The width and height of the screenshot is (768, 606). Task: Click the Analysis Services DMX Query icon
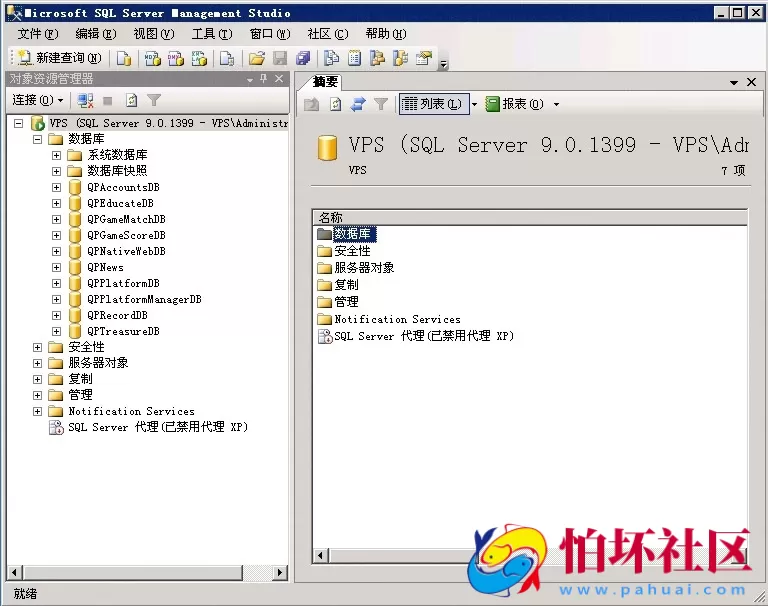[x=175, y=59]
